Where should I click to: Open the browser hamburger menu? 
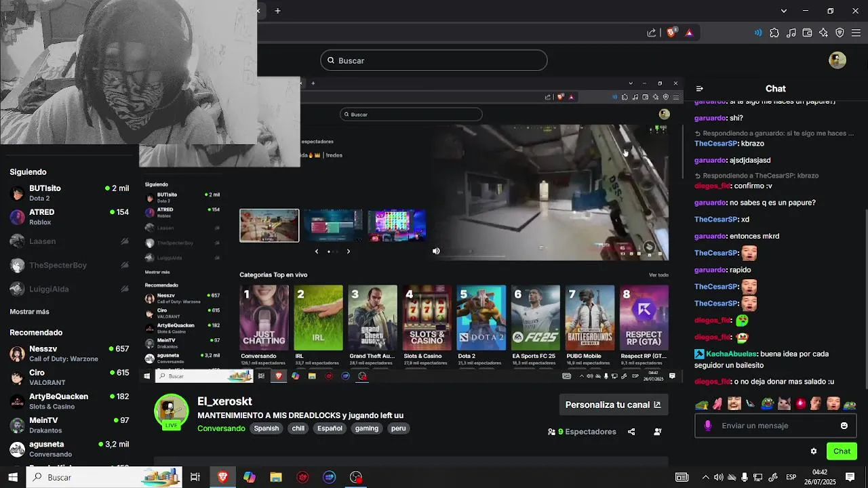(x=856, y=33)
